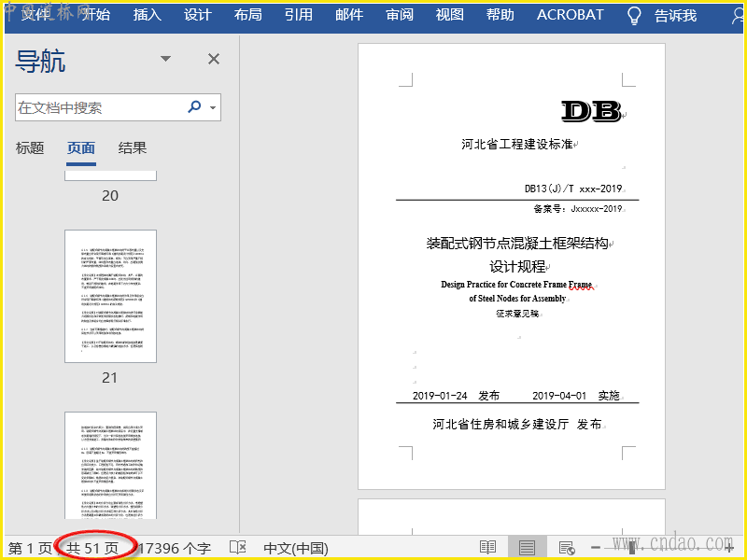Click the 告诉我 lightbulb search box

(x=662, y=16)
